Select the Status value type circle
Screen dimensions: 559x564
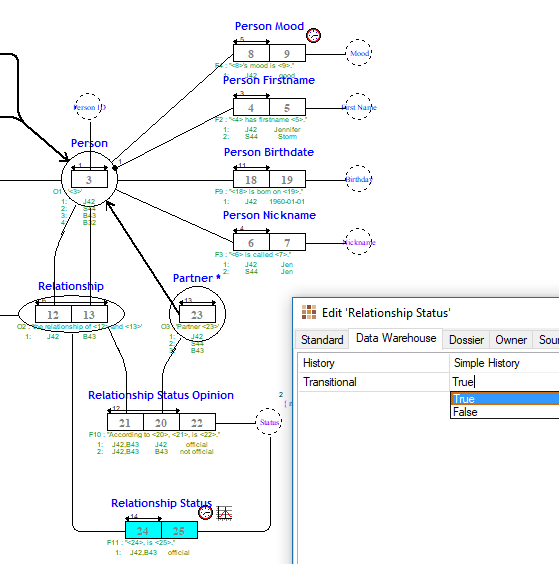coord(269,422)
